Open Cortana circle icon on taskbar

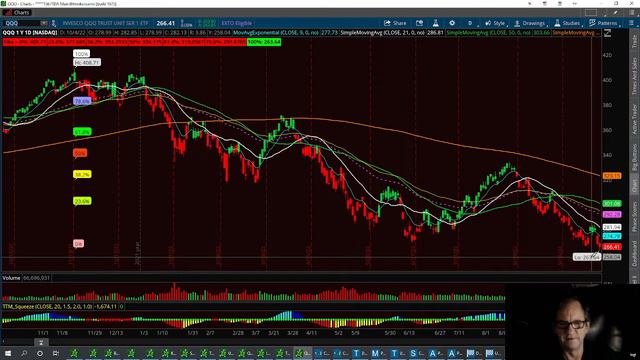(x=40, y=353)
